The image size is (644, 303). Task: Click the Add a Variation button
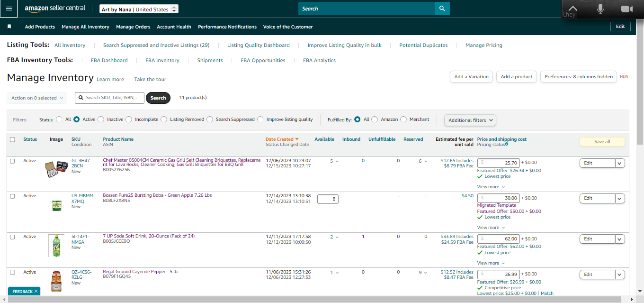pyautogui.click(x=471, y=77)
